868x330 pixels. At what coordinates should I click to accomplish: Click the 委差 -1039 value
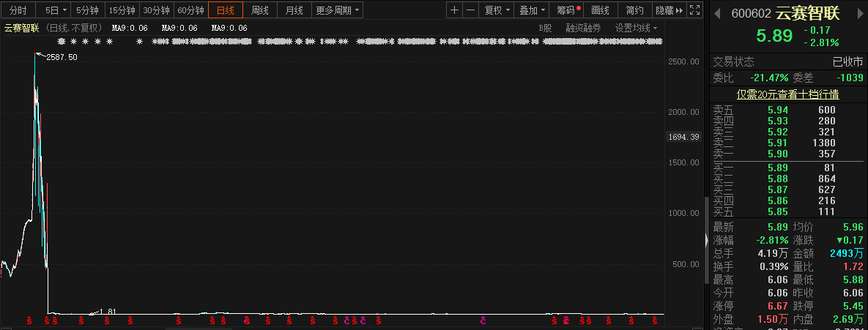coord(849,78)
